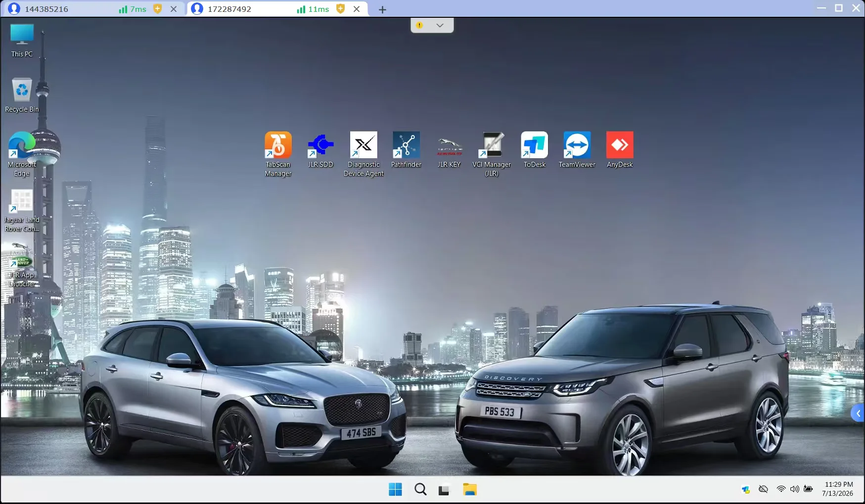Close the 144385216 session tab
This screenshot has width=865, height=504.
coord(174,9)
